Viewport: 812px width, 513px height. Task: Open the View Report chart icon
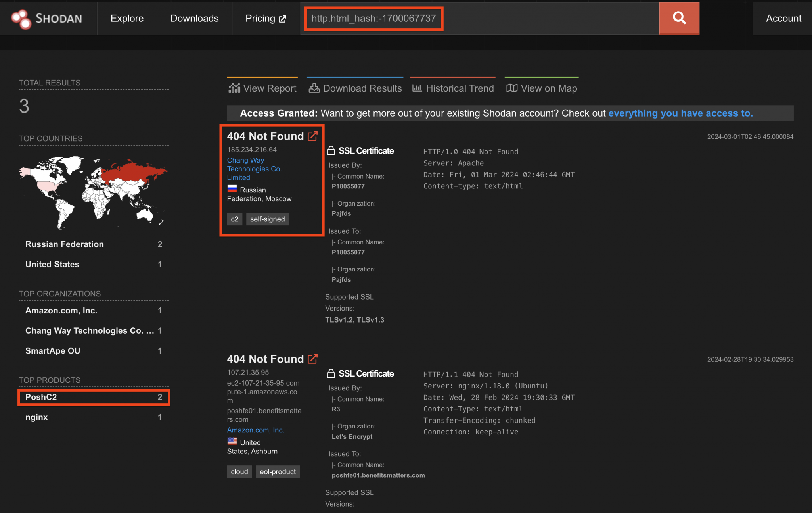point(235,88)
